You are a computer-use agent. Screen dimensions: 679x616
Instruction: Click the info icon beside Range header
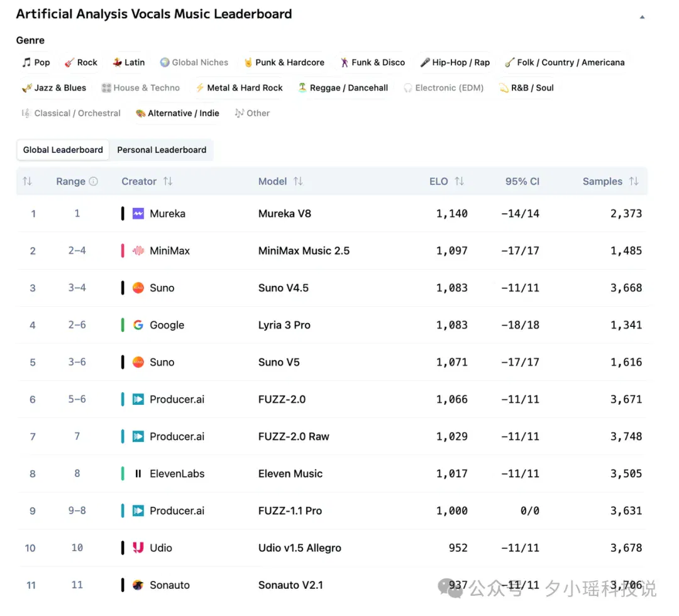(94, 182)
